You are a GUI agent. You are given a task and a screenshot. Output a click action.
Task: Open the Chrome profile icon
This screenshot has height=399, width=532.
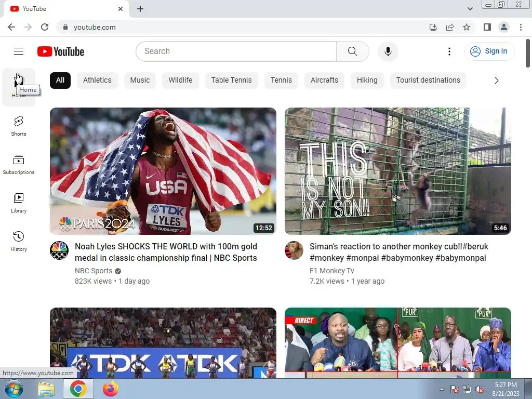click(x=504, y=27)
